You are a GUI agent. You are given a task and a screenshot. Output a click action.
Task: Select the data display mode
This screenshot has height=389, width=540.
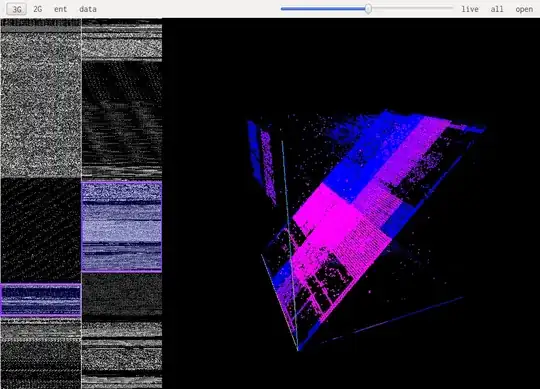point(88,9)
